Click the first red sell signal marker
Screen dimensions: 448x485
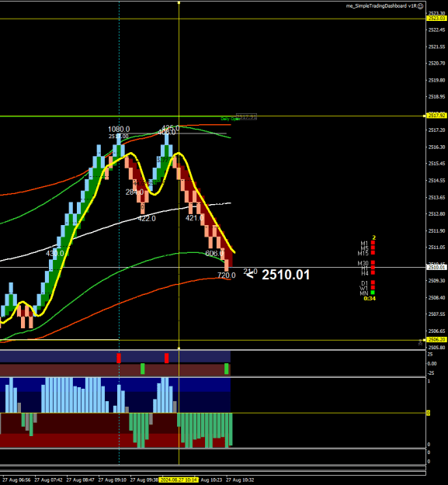pyautogui.click(x=119, y=359)
